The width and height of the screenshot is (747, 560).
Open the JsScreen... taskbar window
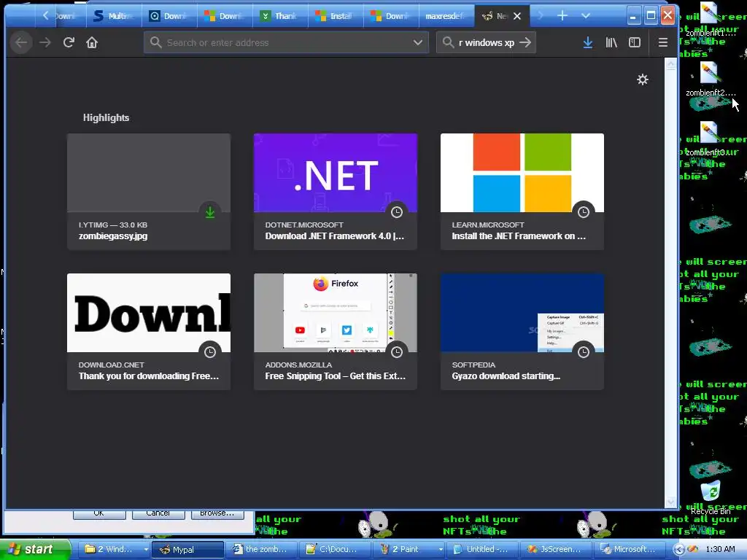pyautogui.click(x=556, y=549)
